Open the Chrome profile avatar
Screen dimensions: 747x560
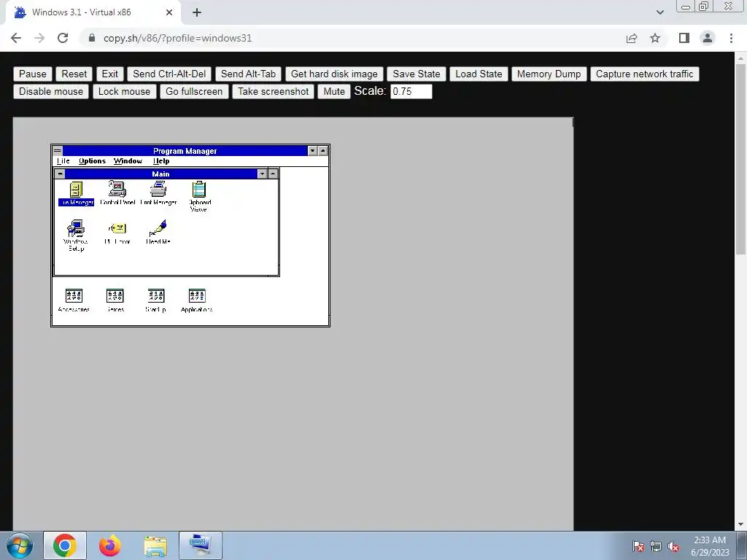coord(708,38)
